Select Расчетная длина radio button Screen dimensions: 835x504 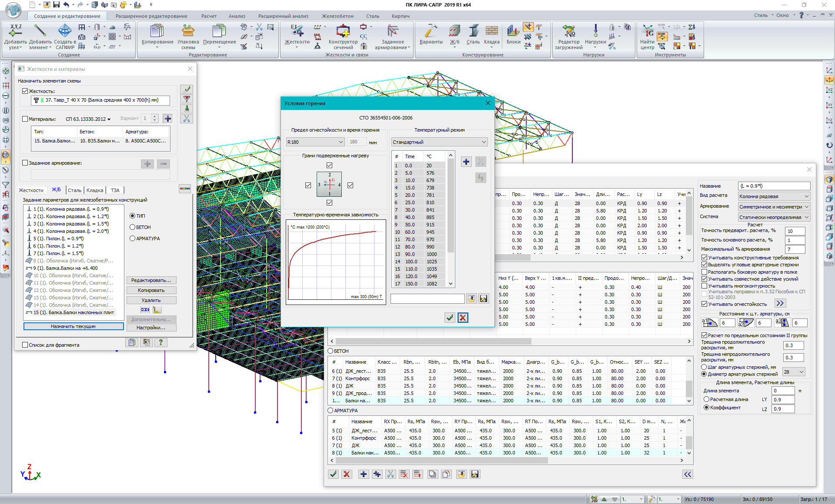pos(707,399)
